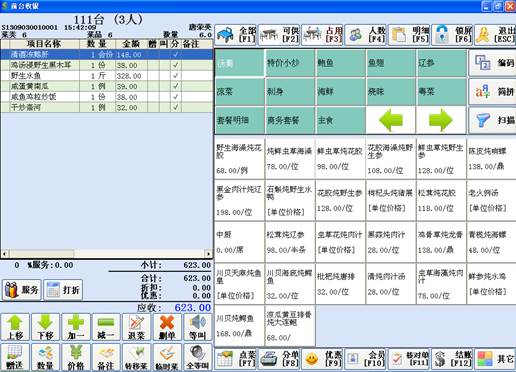Screen dimensions: 516x372
Task: Show previous categories with green left arrow
Action: click(391, 120)
